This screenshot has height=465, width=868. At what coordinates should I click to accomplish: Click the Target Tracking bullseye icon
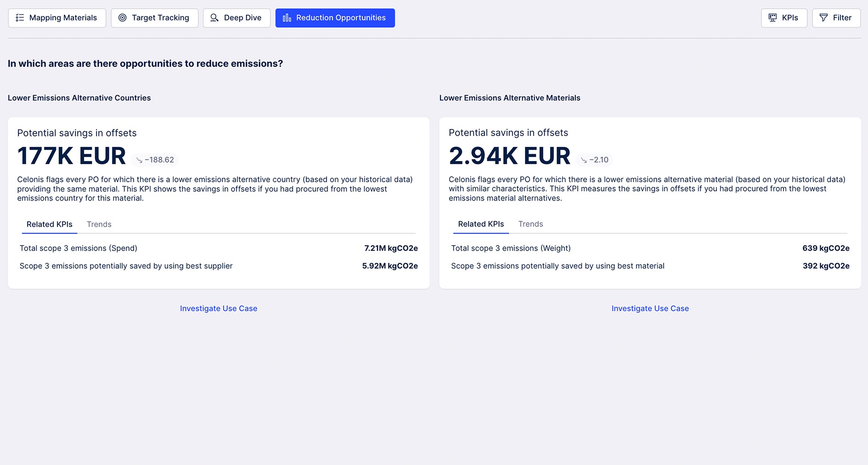[x=123, y=18]
